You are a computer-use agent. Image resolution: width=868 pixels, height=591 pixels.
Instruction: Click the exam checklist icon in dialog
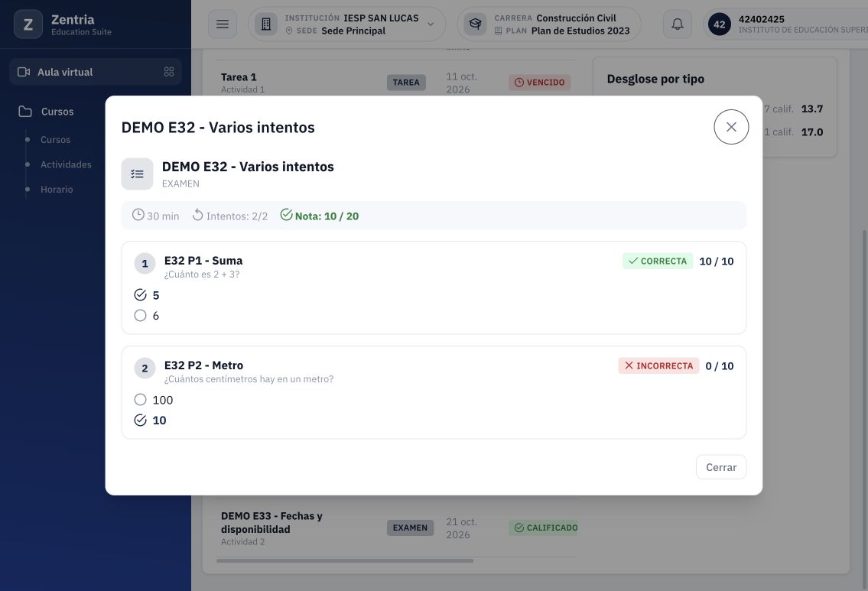tap(138, 174)
